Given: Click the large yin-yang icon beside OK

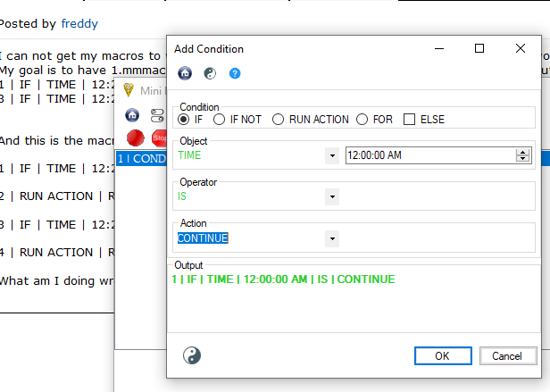Looking at the screenshot, I should [192, 355].
